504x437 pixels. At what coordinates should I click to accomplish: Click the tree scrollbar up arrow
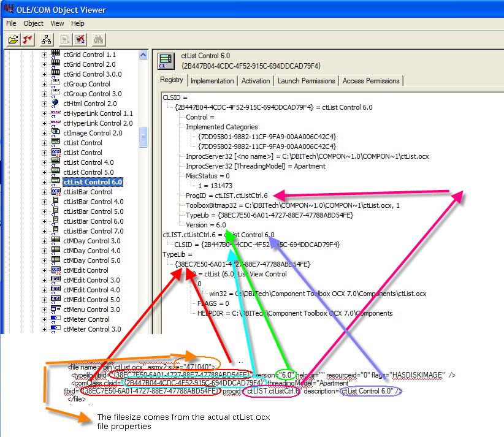[x=143, y=55]
